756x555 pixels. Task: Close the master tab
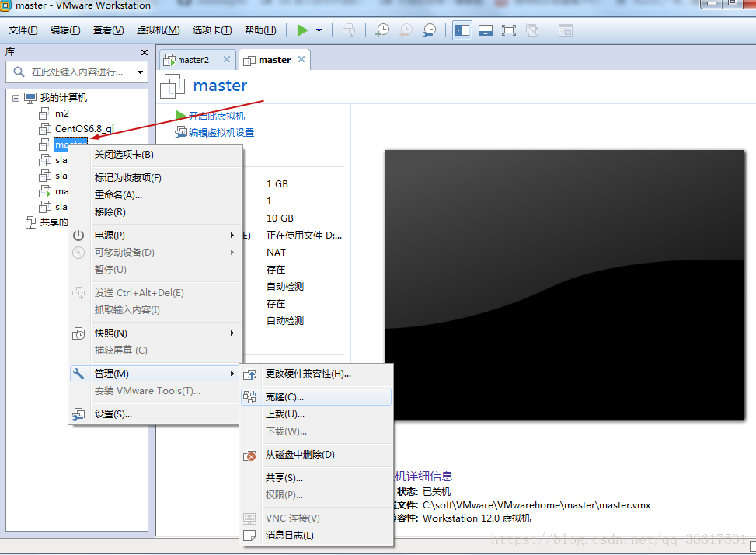[x=301, y=59]
